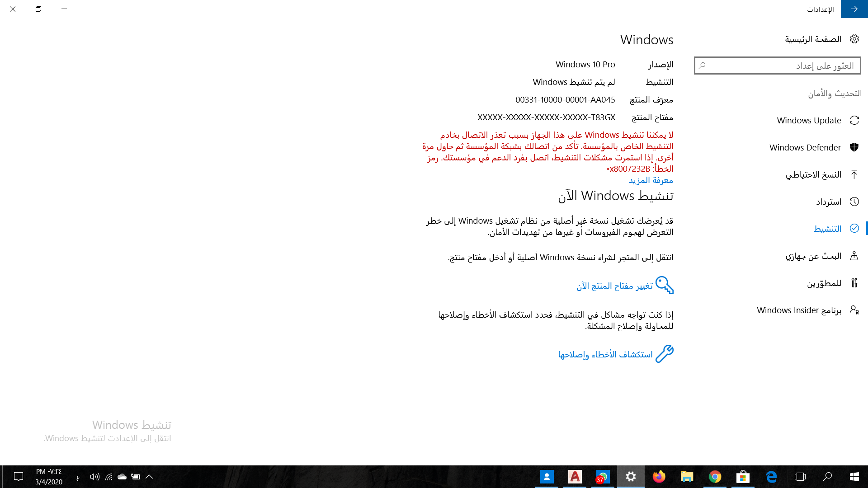Open the Windows Start menu
This screenshot has width=868, height=488.
coord(854,477)
